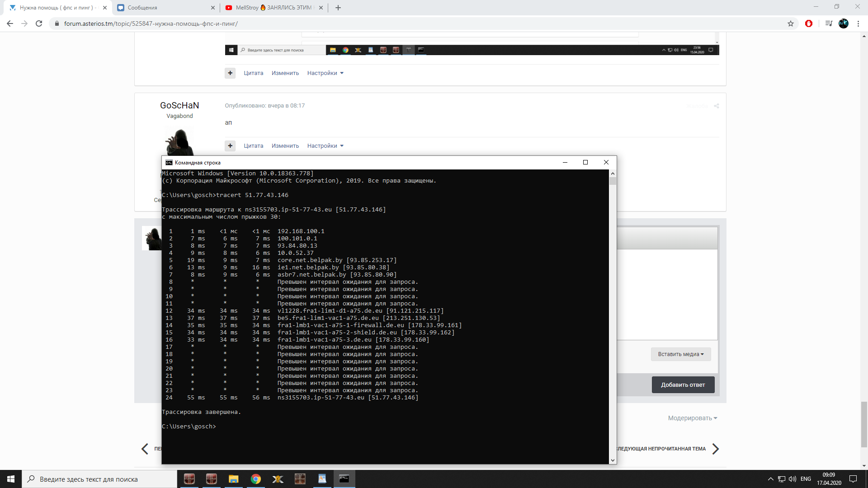Click the Command Prompt scrollbar thumb
This screenshot has height=488, width=868.
pyautogui.click(x=613, y=181)
